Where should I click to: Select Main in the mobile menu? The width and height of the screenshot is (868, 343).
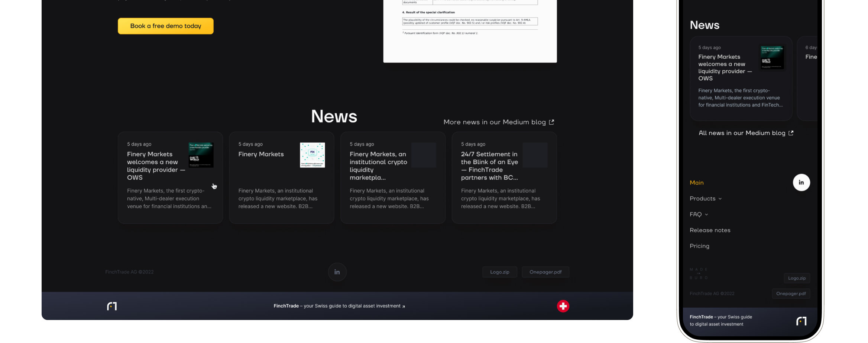coord(697,183)
